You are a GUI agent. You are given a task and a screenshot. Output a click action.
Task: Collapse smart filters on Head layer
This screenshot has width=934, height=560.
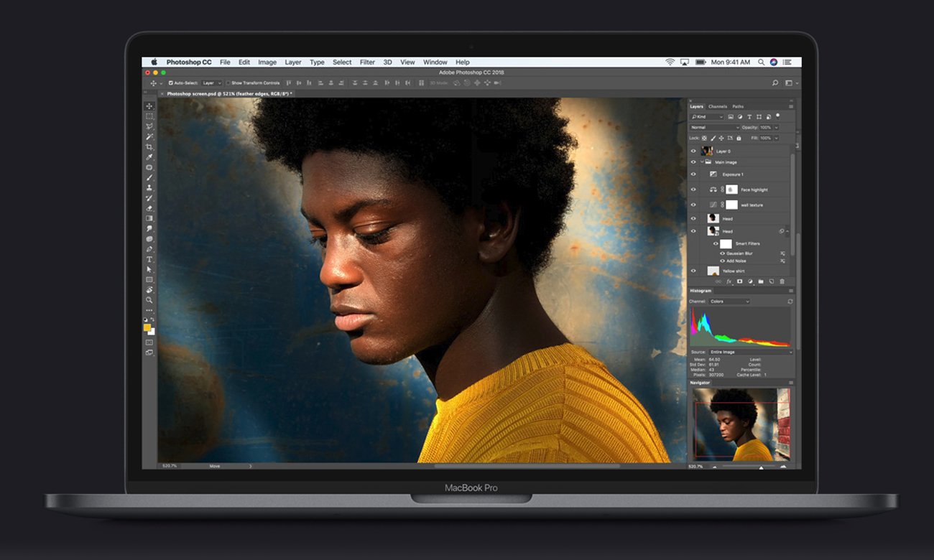coord(787,231)
